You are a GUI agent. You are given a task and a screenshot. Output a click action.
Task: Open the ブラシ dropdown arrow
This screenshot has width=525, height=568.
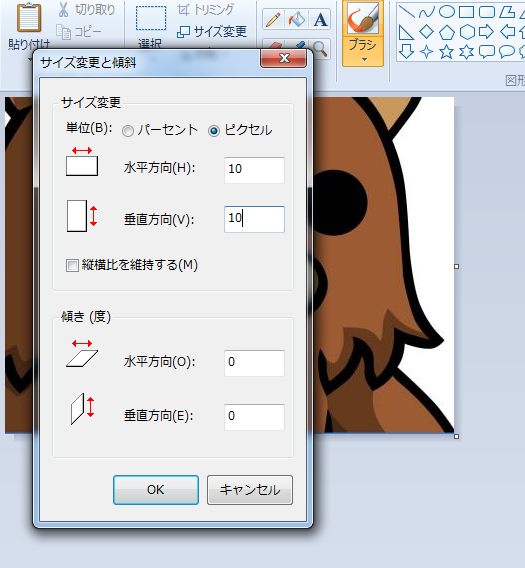(x=363, y=59)
